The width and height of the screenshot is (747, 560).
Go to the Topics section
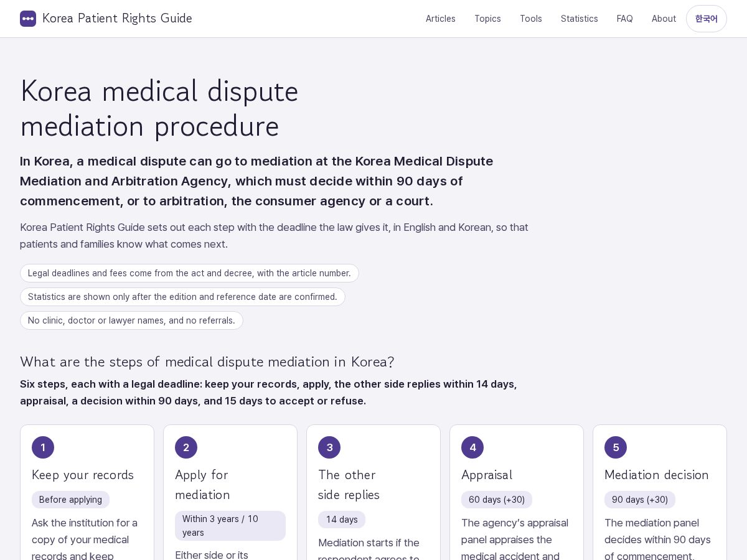[487, 19]
